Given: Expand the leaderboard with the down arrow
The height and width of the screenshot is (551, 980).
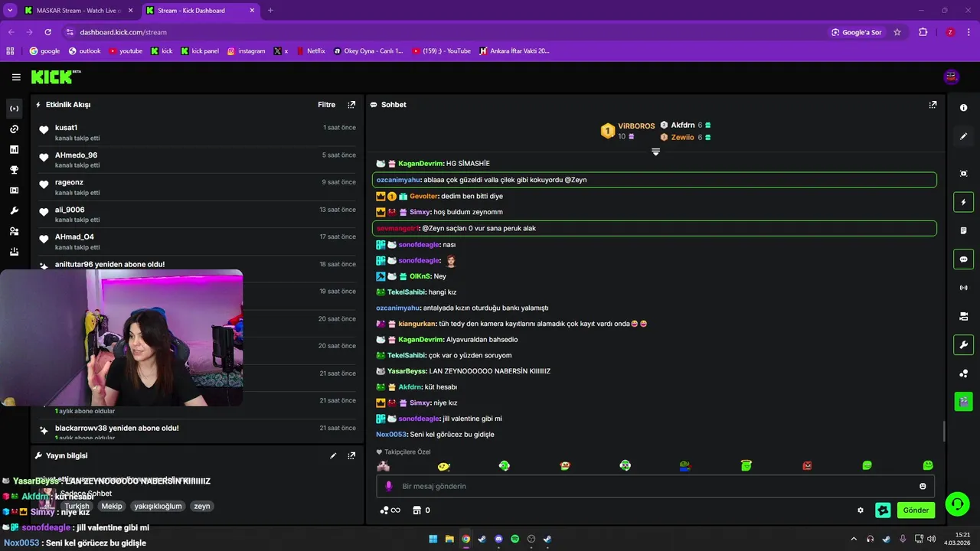Looking at the screenshot, I should point(655,152).
